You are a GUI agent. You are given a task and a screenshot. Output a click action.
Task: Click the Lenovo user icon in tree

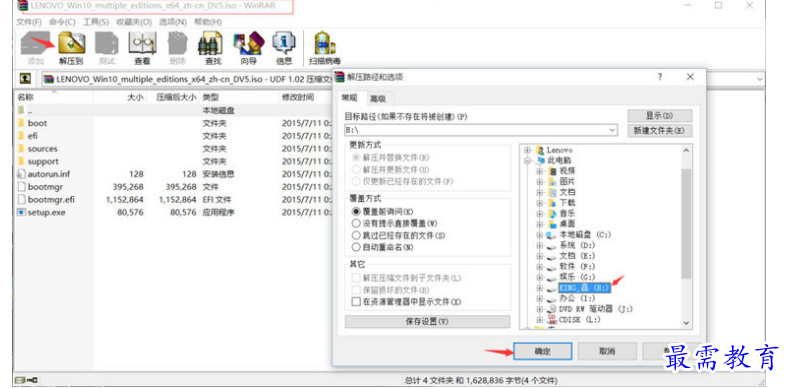tap(540, 150)
